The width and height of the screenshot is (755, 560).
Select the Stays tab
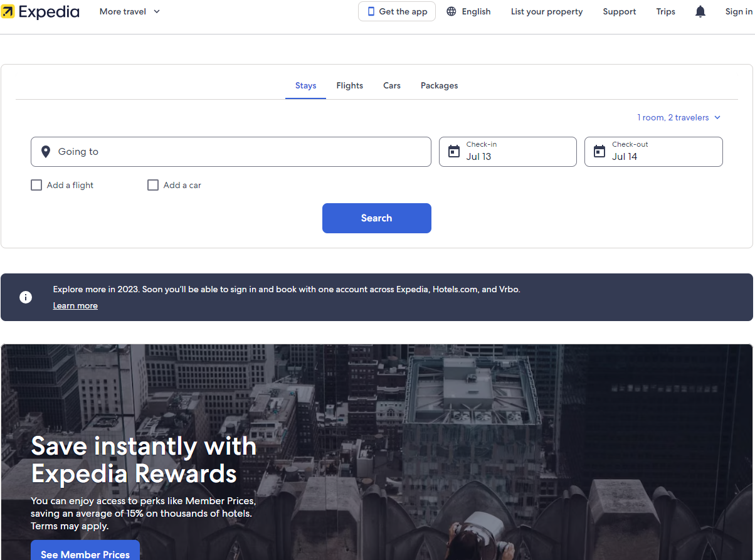305,86
